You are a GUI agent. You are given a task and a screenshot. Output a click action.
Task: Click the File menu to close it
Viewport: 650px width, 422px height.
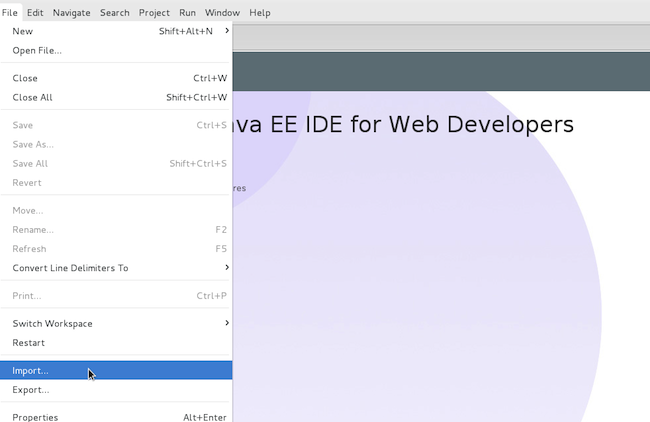[10, 13]
